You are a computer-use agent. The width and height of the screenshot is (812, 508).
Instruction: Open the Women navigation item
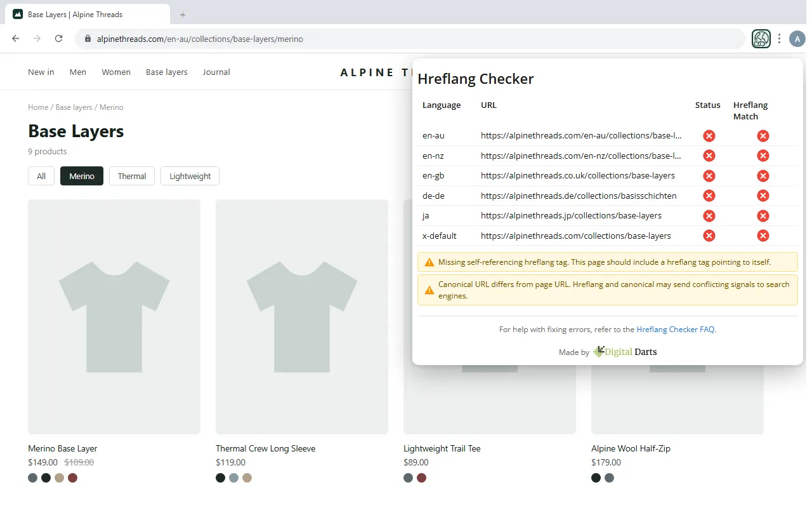point(116,72)
